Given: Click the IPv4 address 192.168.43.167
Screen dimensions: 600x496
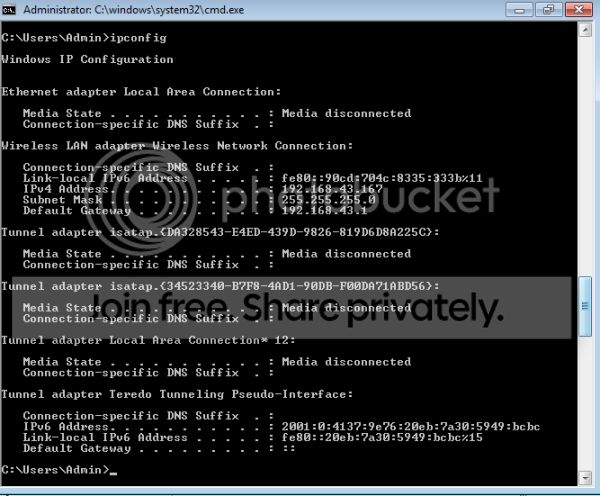Looking at the screenshot, I should click(332, 189).
